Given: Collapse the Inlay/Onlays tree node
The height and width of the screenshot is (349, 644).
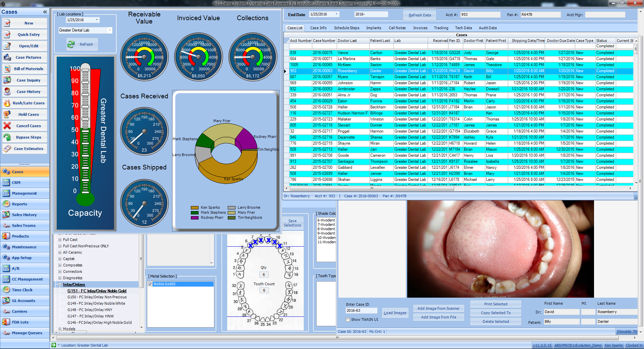Looking at the screenshot, I should tap(60, 285).
